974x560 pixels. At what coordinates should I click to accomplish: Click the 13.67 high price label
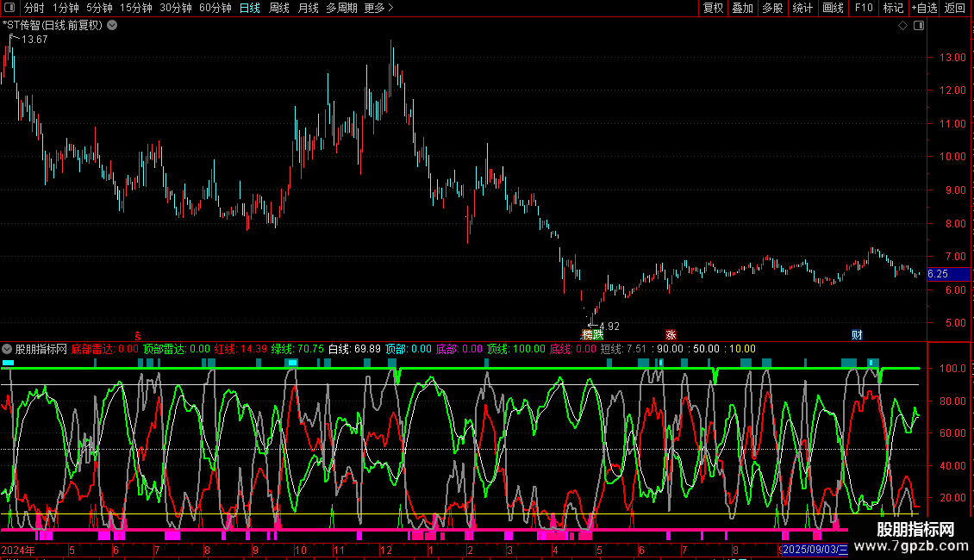click(x=34, y=40)
